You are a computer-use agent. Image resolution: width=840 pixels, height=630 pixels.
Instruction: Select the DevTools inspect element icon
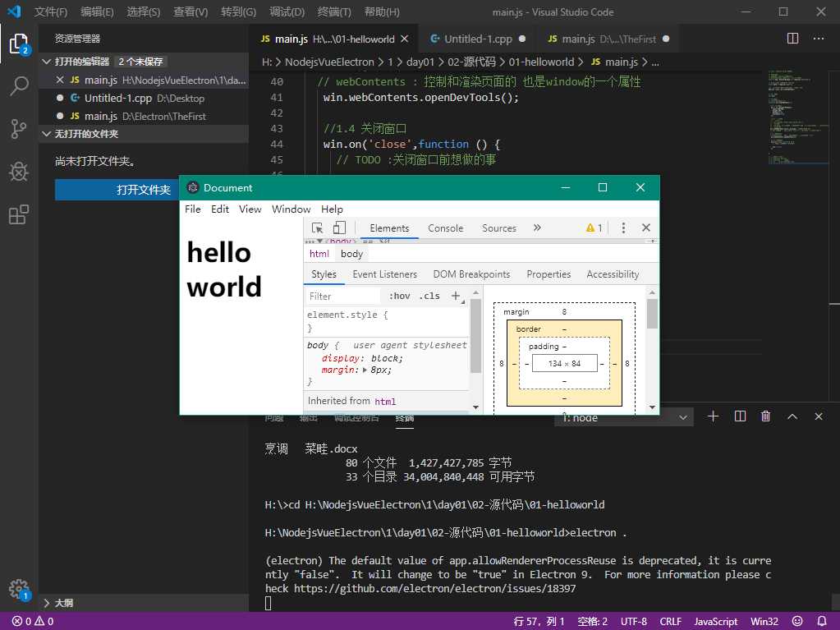[x=317, y=228]
